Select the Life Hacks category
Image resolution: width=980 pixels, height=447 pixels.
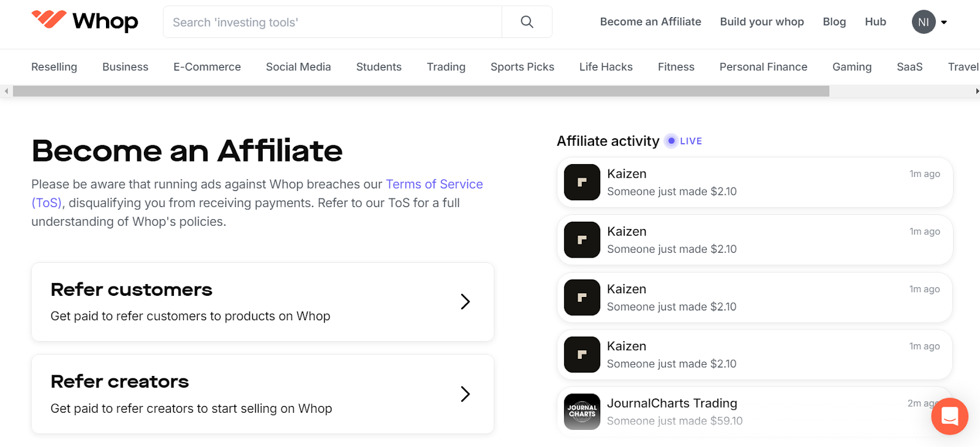[x=606, y=67]
